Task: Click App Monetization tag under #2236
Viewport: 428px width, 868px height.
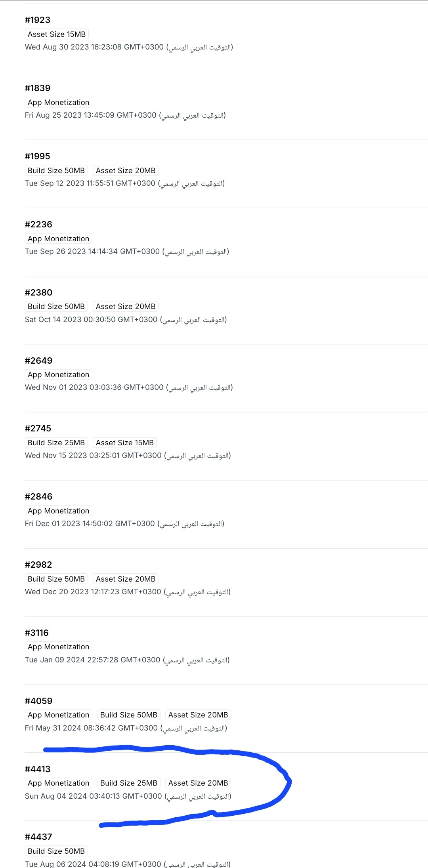Action: (58, 239)
